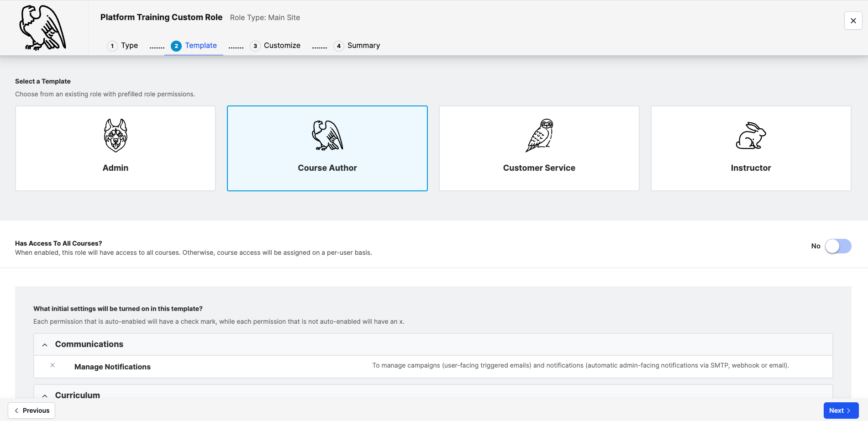Screen dimensions: 868x421
Task: Click the step 1 number circle
Action: 112,46
